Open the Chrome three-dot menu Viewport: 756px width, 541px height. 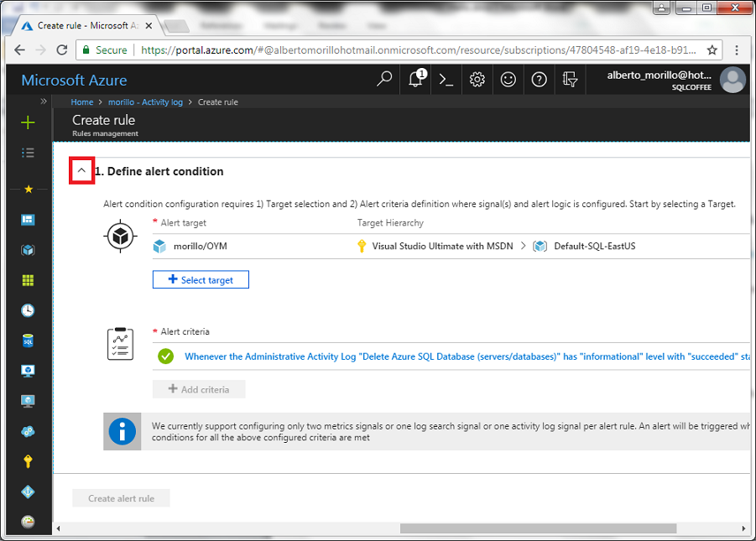736,49
